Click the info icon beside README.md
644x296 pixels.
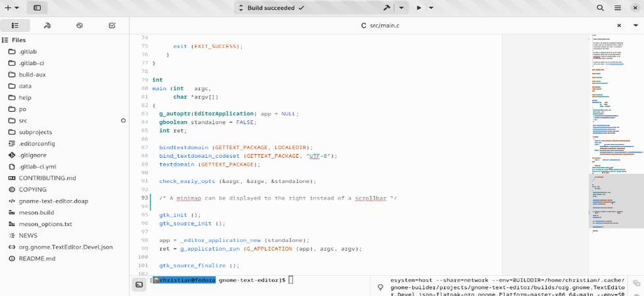[x=12, y=259]
